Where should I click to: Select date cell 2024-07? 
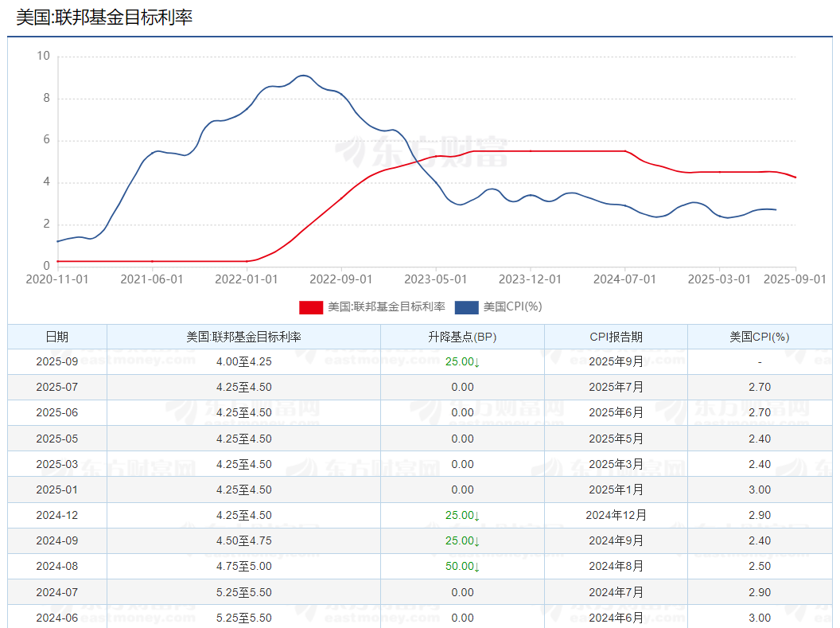point(56,592)
